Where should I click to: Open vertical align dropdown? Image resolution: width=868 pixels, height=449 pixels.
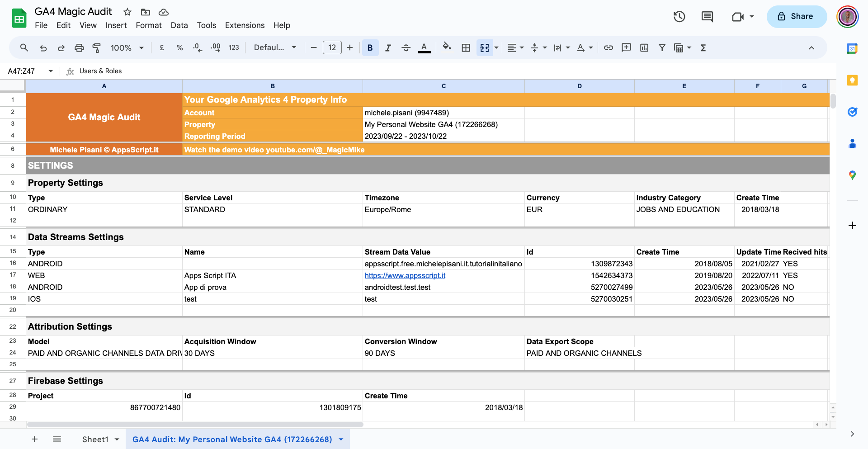point(538,47)
